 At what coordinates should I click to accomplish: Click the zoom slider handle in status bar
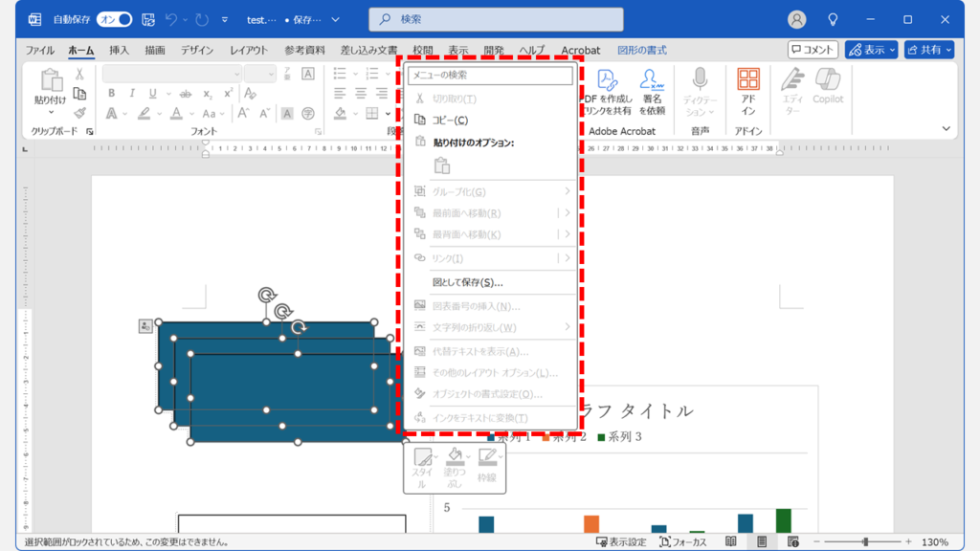click(865, 541)
